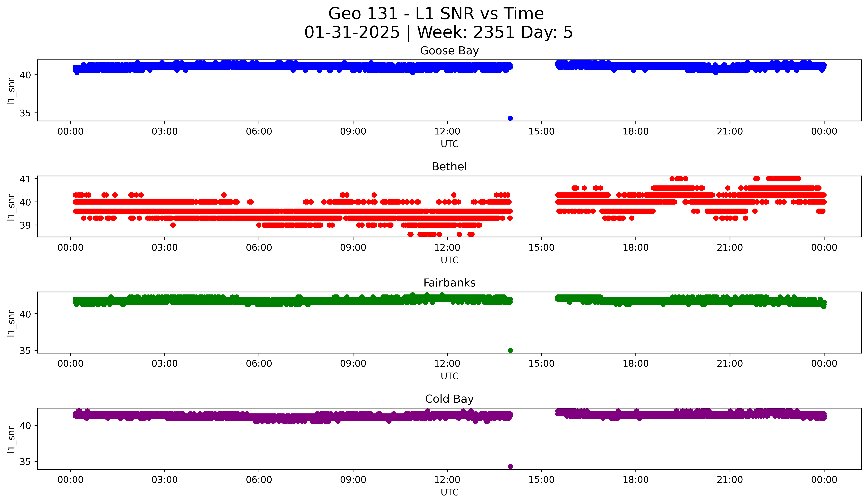868x504 pixels.
Task: Click the 35 y-axis tick on the Fairbanks plot
Action: coord(25,351)
